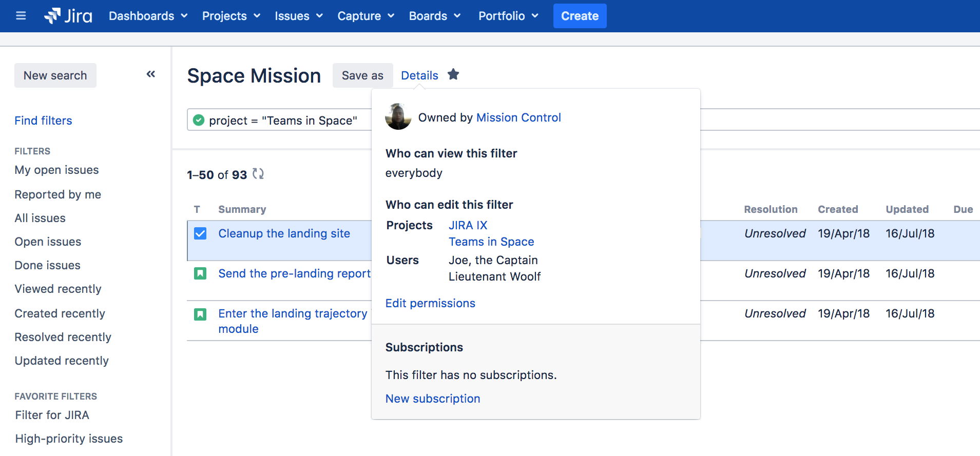The height and width of the screenshot is (456, 980).
Task: Open the Send the pre-landing report issue
Action: coord(295,273)
